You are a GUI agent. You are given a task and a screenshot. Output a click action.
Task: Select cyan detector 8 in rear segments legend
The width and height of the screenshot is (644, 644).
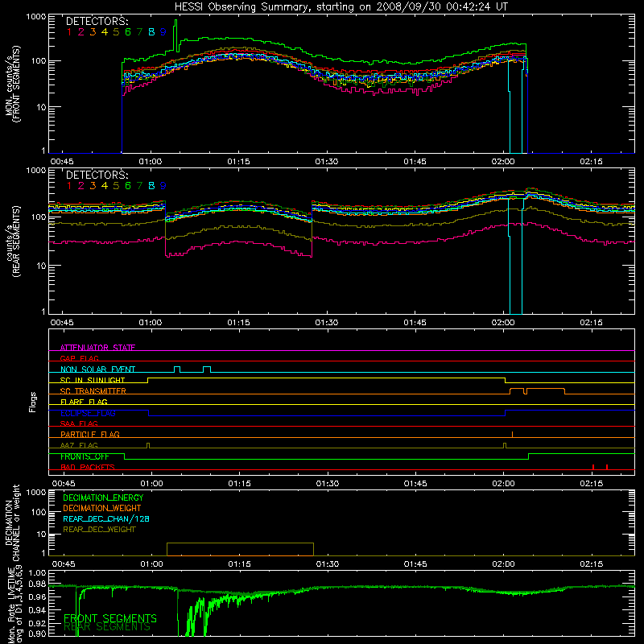click(x=151, y=186)
